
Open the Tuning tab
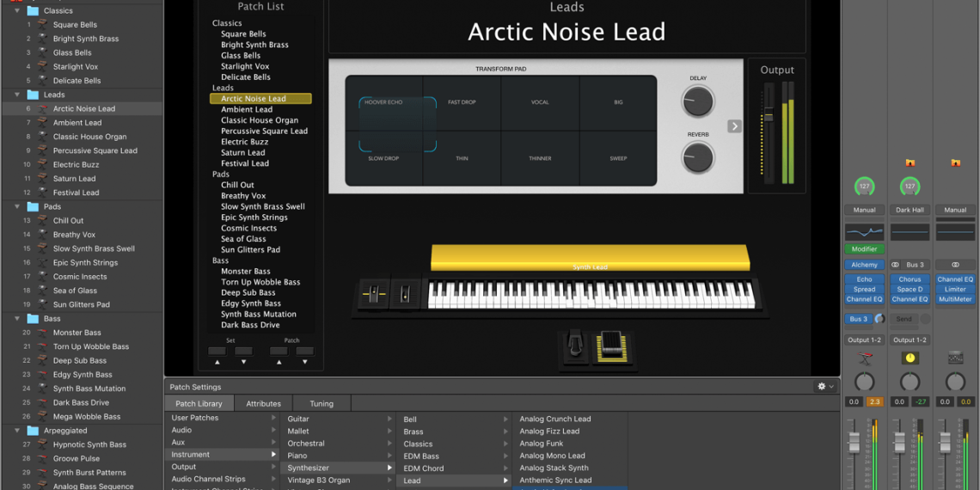pos(322,403)
